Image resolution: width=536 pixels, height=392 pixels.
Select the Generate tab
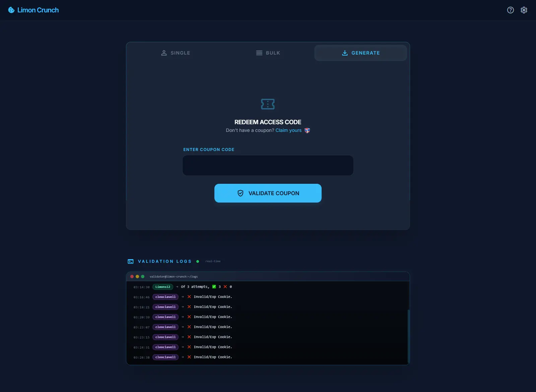pos(360,53)
